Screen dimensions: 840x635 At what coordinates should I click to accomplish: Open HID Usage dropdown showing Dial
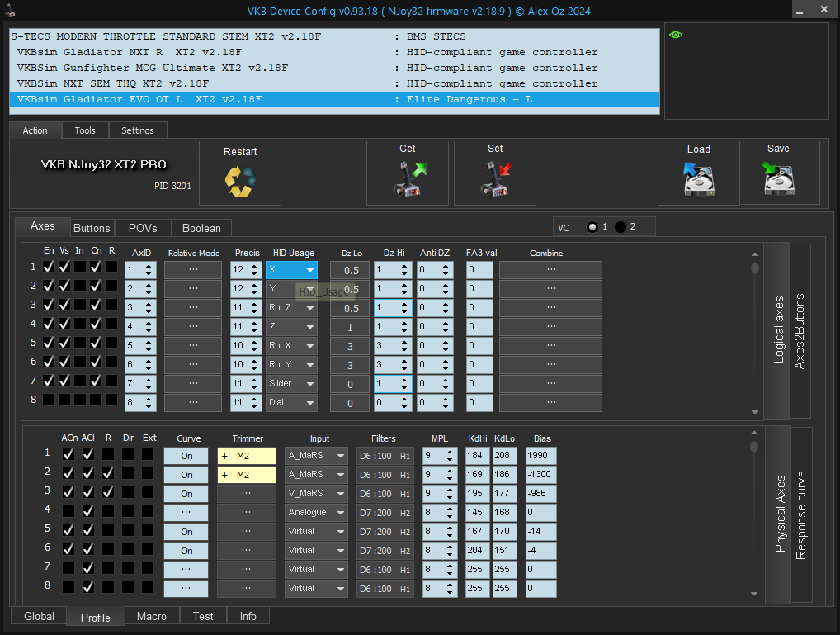(x=291, y=403)
